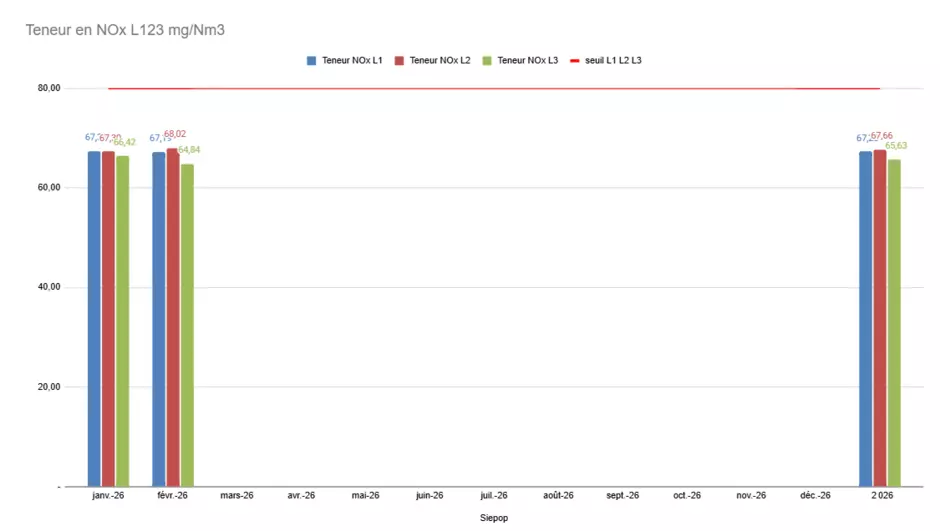This screenshot has height=531, width=940.
Task: Click the 68,02 data label
Action: (174, 134)
